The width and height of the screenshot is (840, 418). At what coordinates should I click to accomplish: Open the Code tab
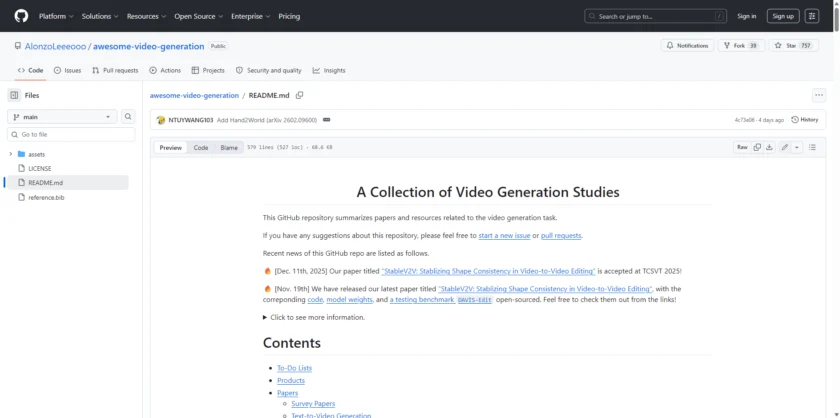click(31, 70)
